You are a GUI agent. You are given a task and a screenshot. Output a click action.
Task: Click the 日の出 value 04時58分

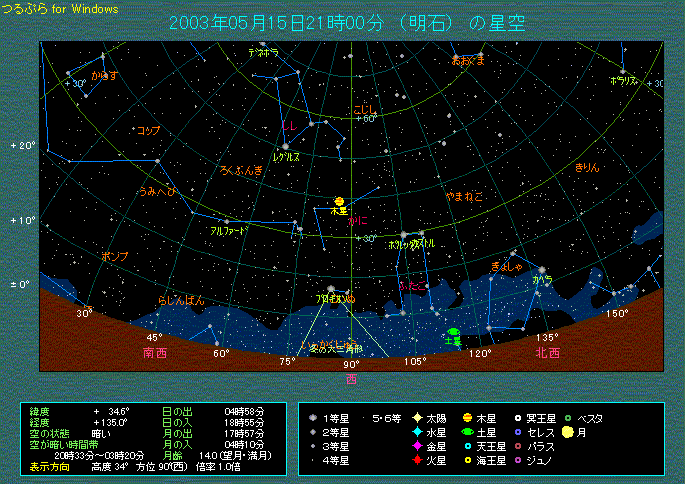pyautogui.click(x=245, y=411)
